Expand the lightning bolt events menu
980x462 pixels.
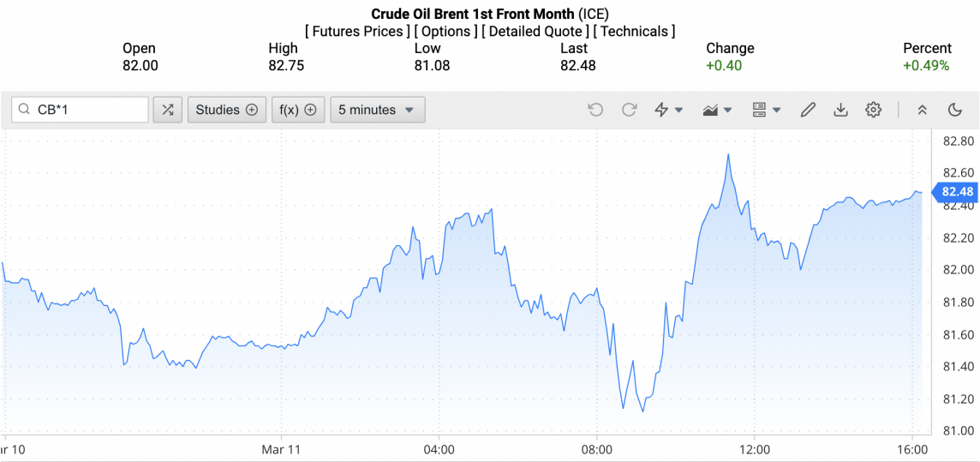click(668, 110)
